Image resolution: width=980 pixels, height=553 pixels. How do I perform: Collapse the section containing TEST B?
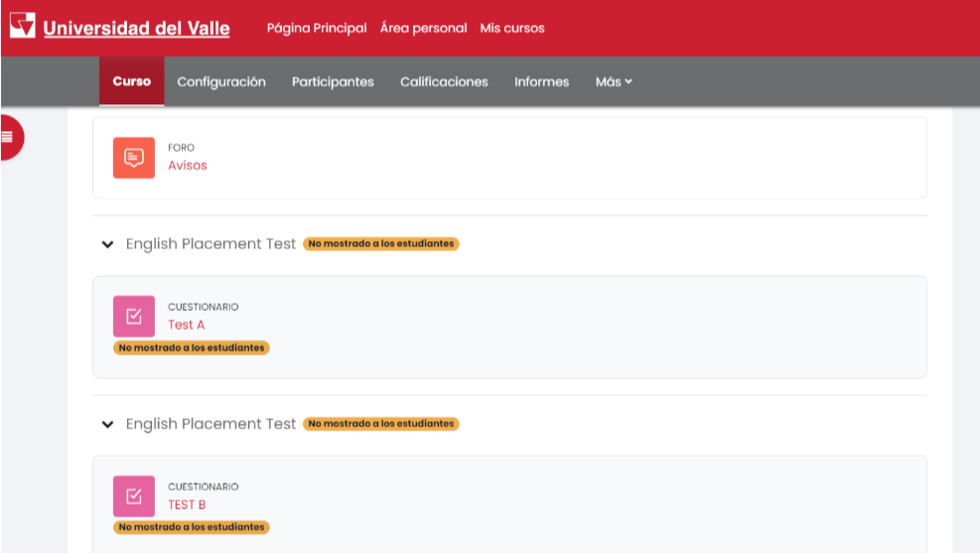108,424
